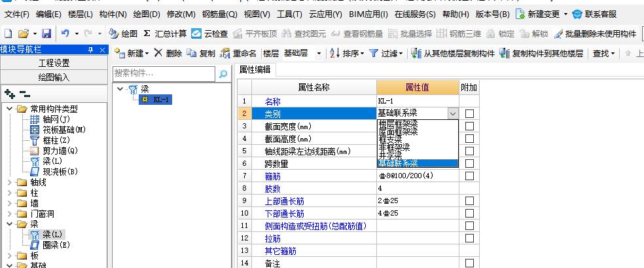Click the 绘图输入 navigation button
This screenshot has width=644, height=268.
[54, 77]
